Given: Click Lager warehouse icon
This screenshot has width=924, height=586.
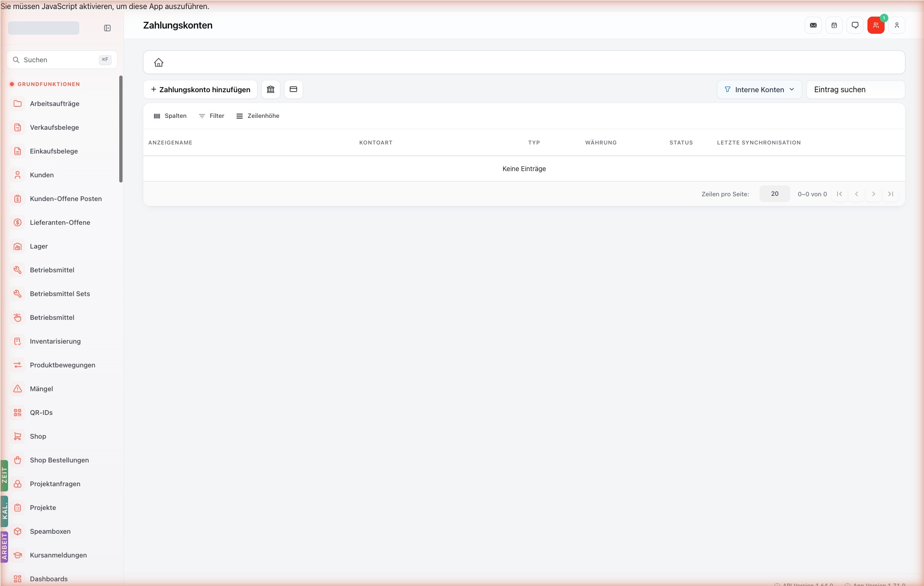Looking at the screenshot, I should 18,246.
